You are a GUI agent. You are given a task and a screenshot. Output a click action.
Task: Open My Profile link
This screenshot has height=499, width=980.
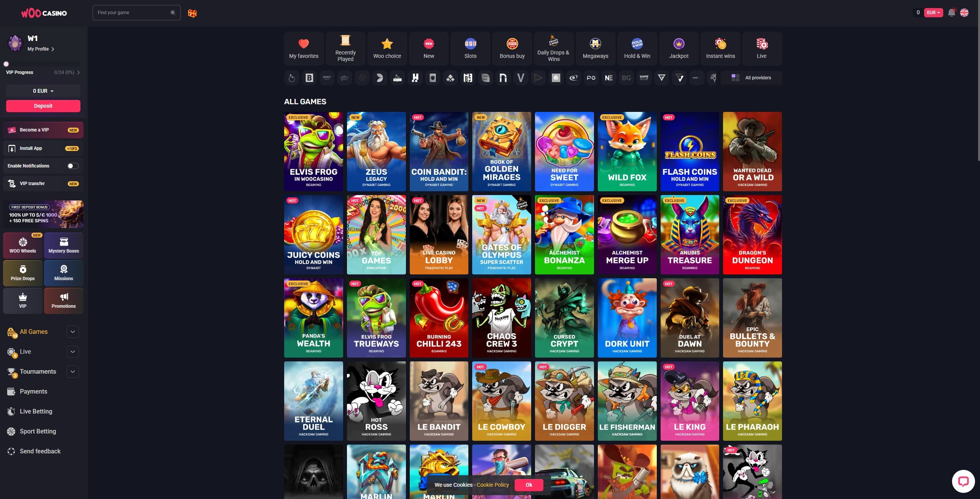tap(41, 49)
